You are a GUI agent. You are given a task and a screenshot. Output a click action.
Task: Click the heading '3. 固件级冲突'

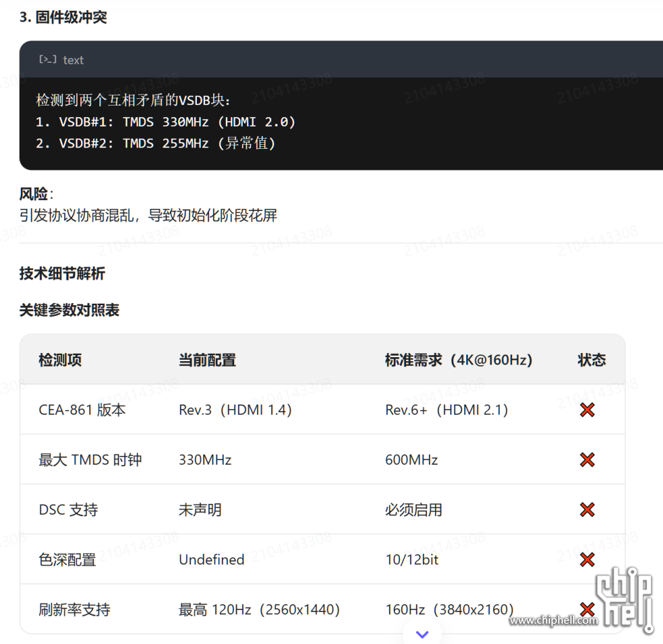point(63,17)
